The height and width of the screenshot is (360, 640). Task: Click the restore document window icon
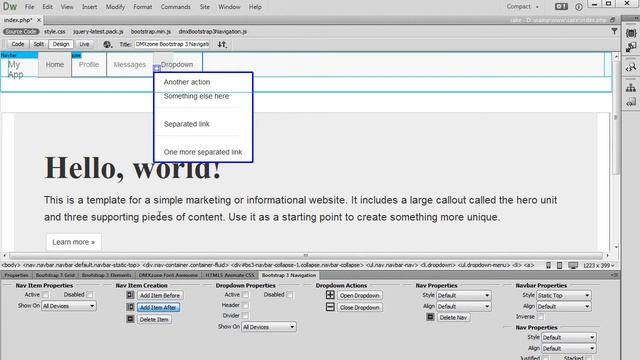click(612, 20)
